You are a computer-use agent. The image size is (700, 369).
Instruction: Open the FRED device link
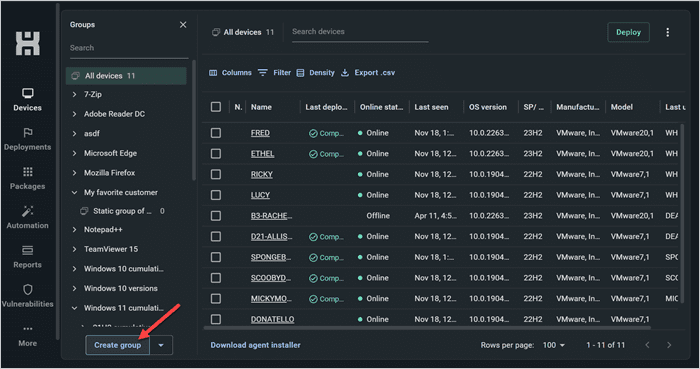click(260, 133)
